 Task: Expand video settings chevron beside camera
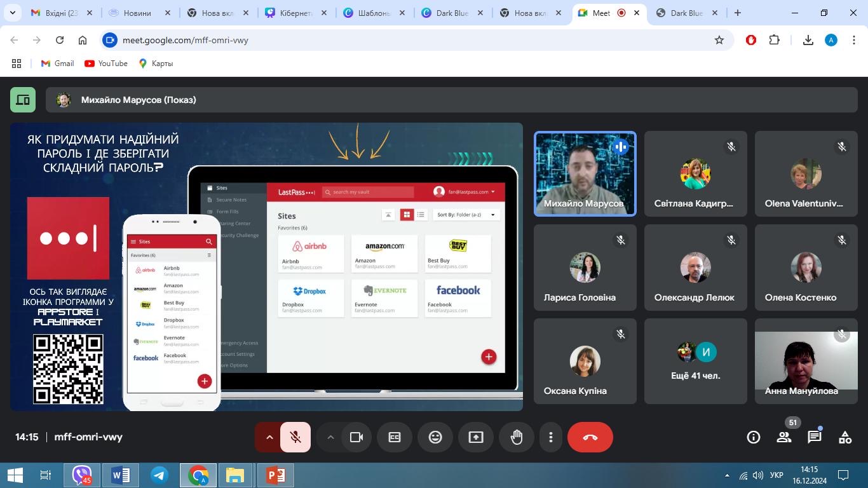pos(330,437)
